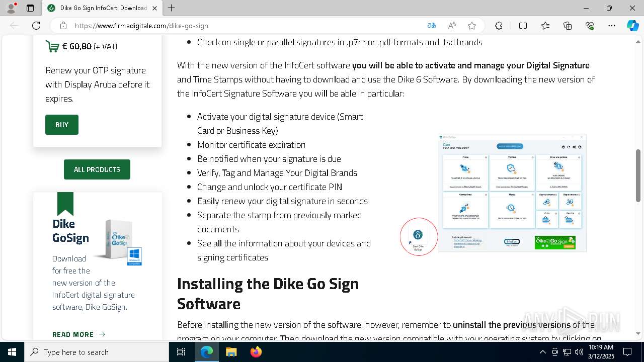Open Task View on the taskbar

181,352
